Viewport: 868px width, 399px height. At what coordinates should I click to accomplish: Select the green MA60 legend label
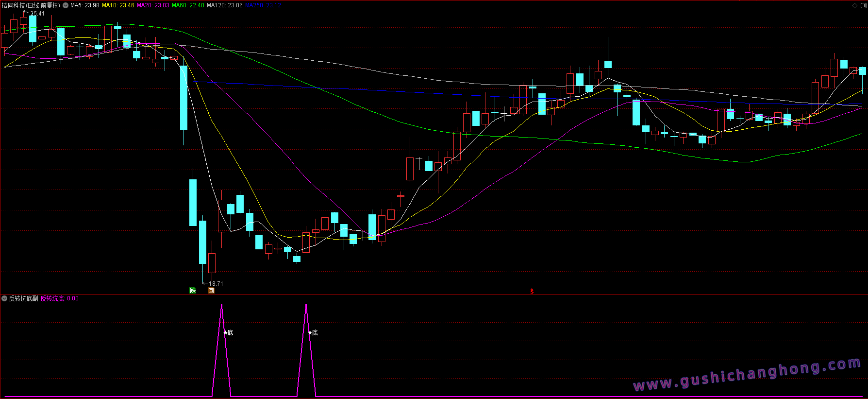(188, 5)
